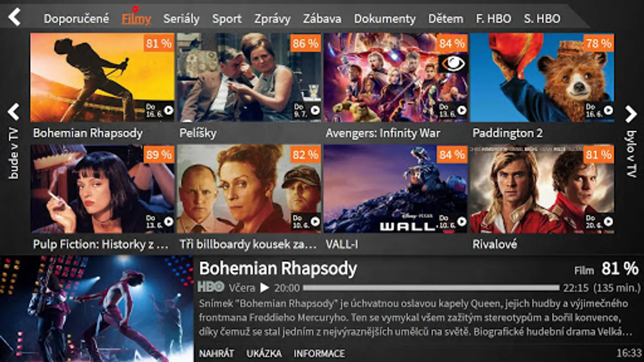Open INFORMACE for Bohemian Rhapsody

[319, 354]
